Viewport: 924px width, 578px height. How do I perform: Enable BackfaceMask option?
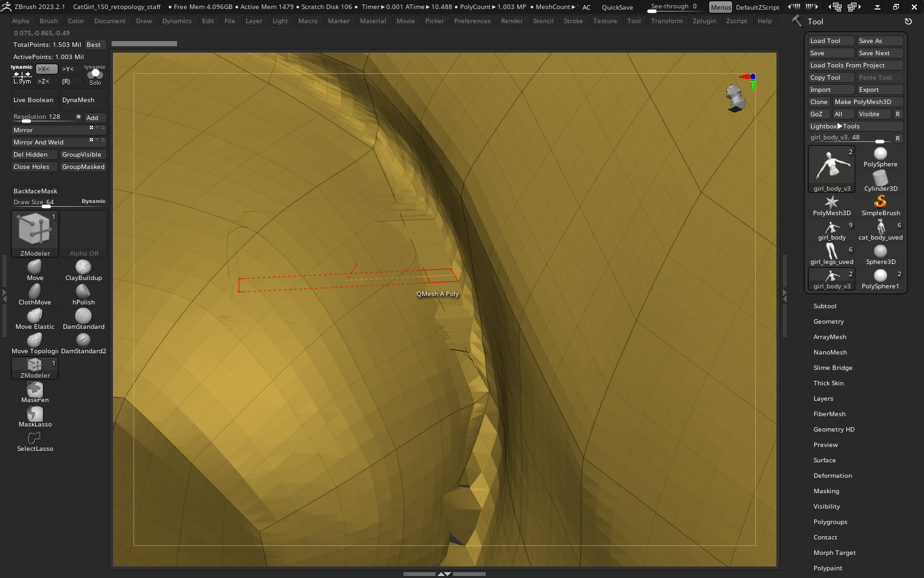35,191
